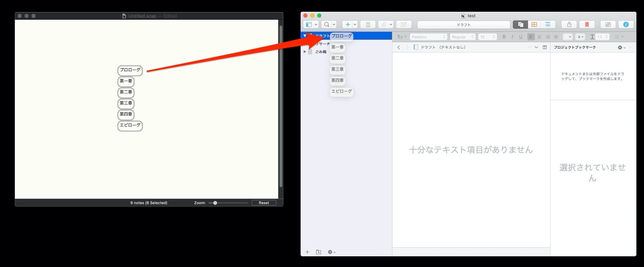Viewport: 644px width, 267px height.
Task: Click the Trash icon in the toolbar
Action: coord(368,25)
